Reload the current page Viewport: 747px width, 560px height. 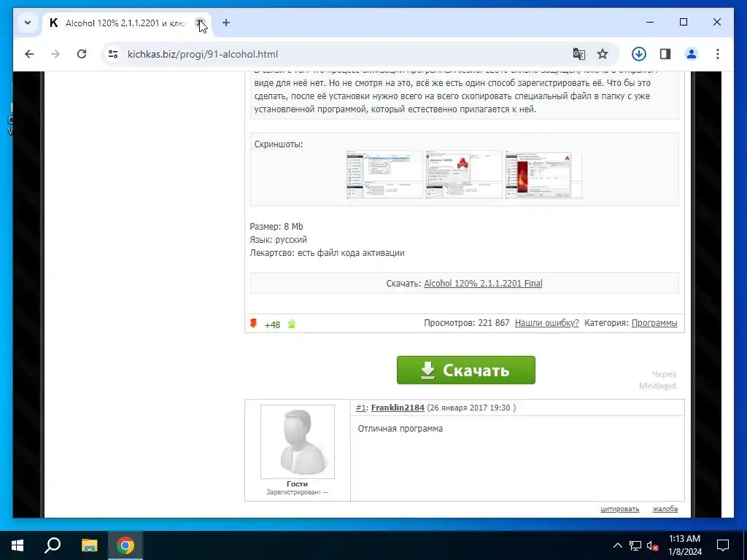pos(82,54)
